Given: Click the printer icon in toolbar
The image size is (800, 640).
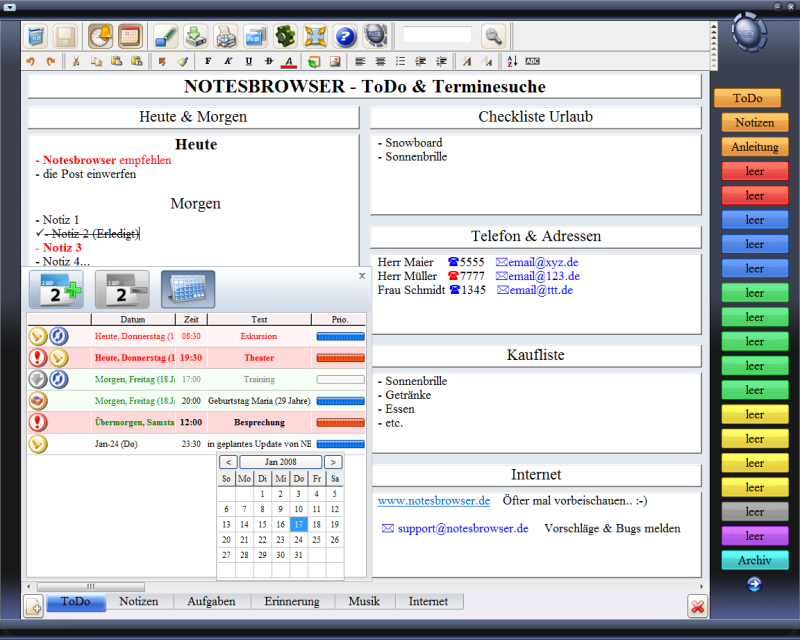Looking at the screenshot, I should [x=226, y=37].
